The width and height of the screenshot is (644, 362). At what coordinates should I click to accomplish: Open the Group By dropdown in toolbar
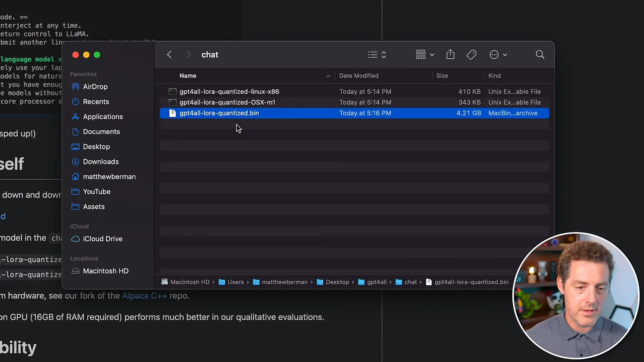coord(425,55)
